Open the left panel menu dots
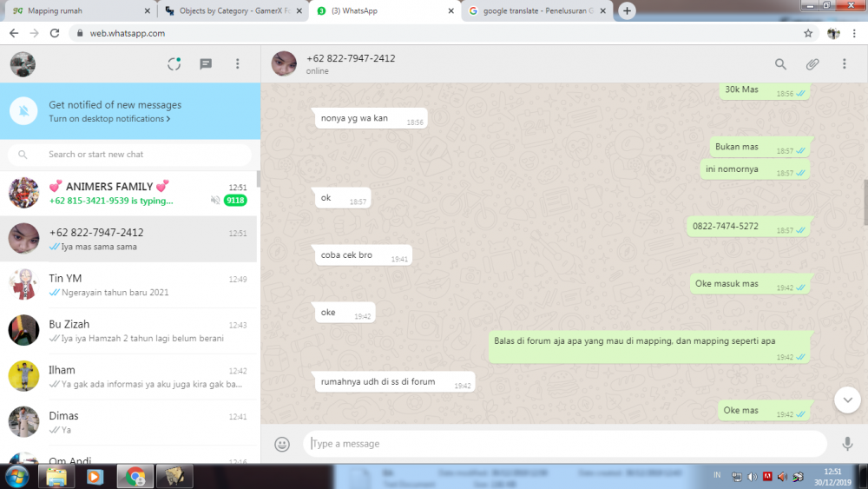The image size is (868, 489). click(238, 64)
